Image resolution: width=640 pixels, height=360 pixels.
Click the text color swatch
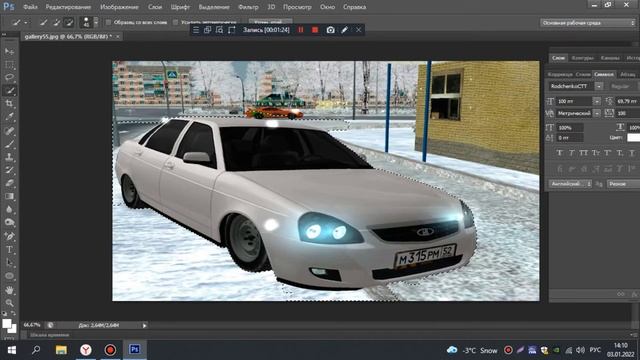633,138
